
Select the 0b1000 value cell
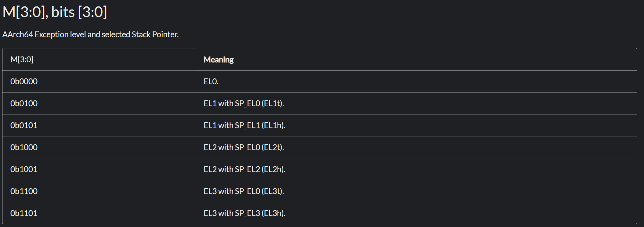(24, 147)
